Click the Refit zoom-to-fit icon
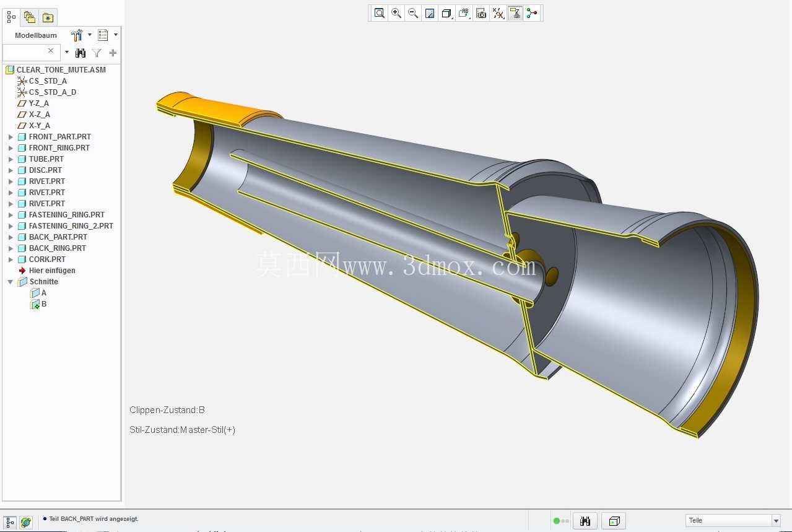This screenshot has height=532, width=792. (380, 13)
